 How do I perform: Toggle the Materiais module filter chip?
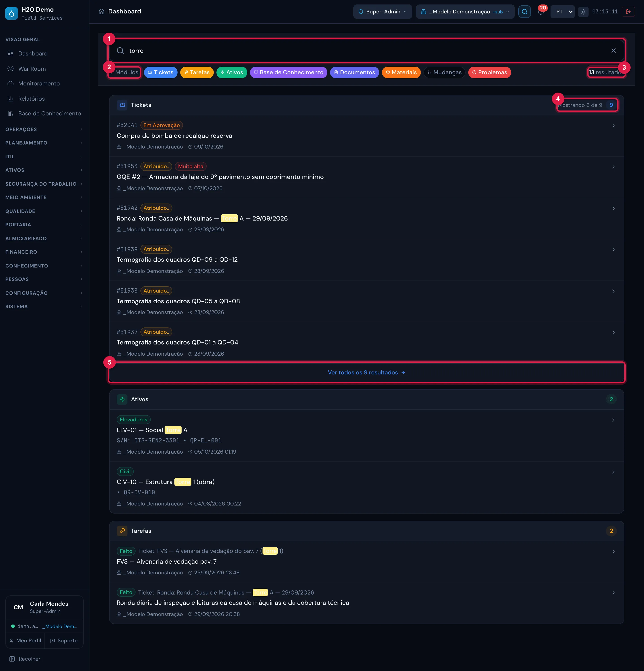[x=401, y=72]
